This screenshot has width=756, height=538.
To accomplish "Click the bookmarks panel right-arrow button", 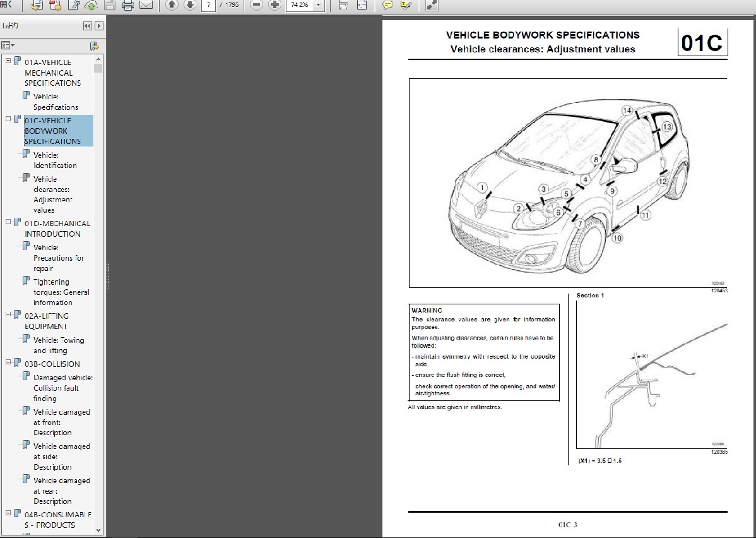I will coord(99,26).
